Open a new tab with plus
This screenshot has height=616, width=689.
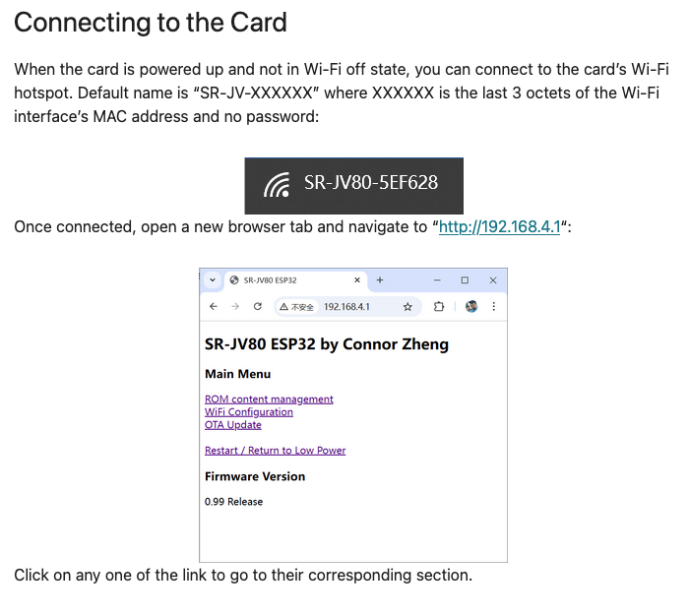point(380,280)
